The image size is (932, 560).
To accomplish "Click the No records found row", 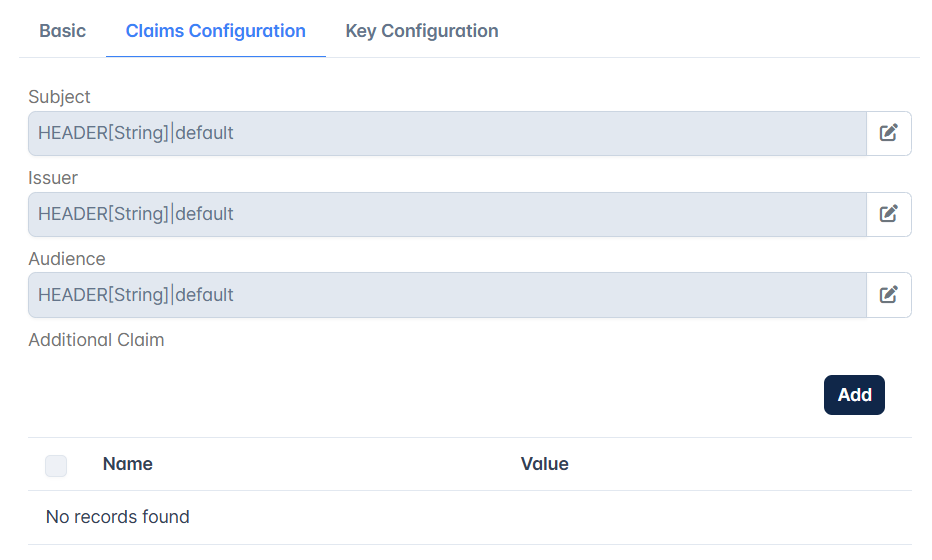I will [470, 517].
